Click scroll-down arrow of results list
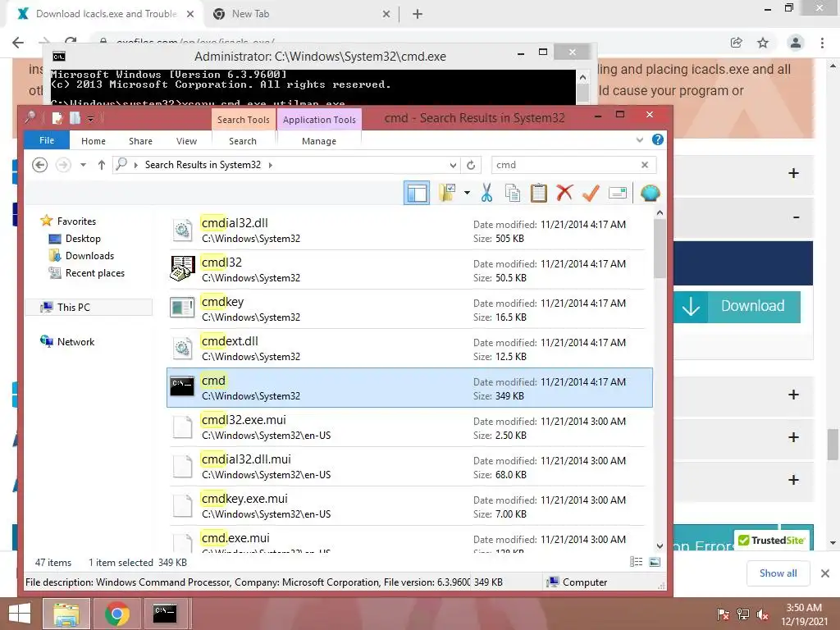 point(660,546)
